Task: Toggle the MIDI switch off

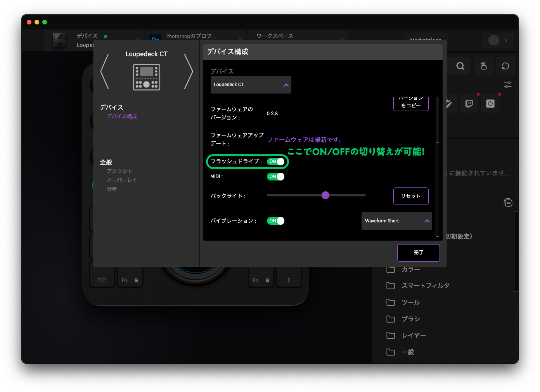Action: click(x=276, y=177)
